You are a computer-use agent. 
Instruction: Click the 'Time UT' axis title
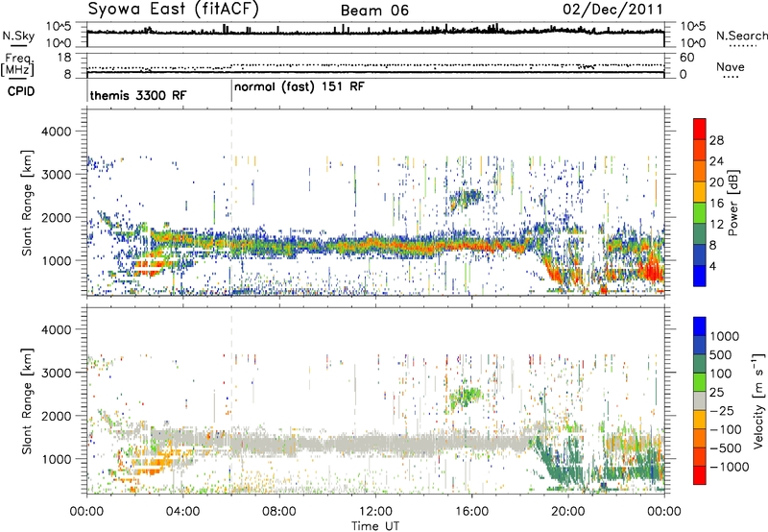pyautogui.click(x=375, y=526)
